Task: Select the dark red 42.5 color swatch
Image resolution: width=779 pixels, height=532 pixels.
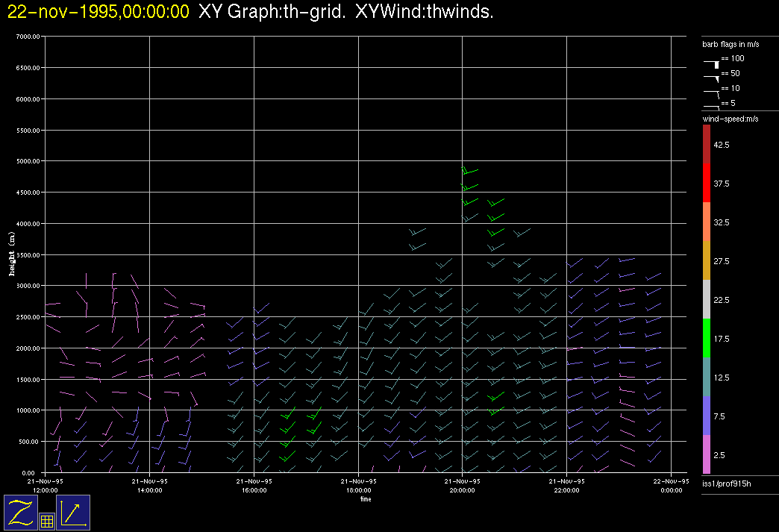Action: (707, 144)
